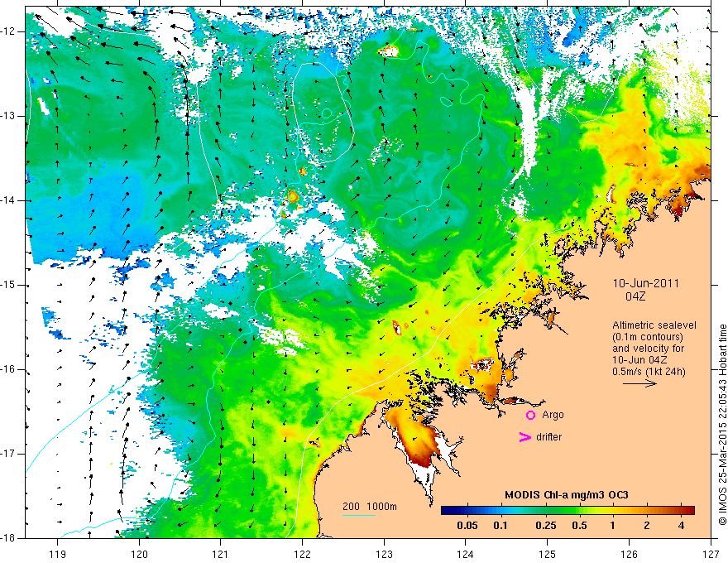Click the longitude axis label '120'
Screen dimensions: 728x563
(139, 555)
